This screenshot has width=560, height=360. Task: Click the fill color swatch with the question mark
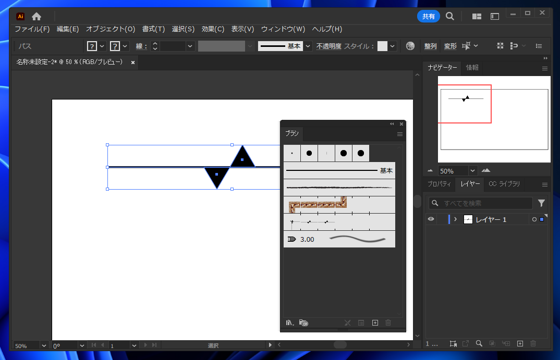(92, 46)
